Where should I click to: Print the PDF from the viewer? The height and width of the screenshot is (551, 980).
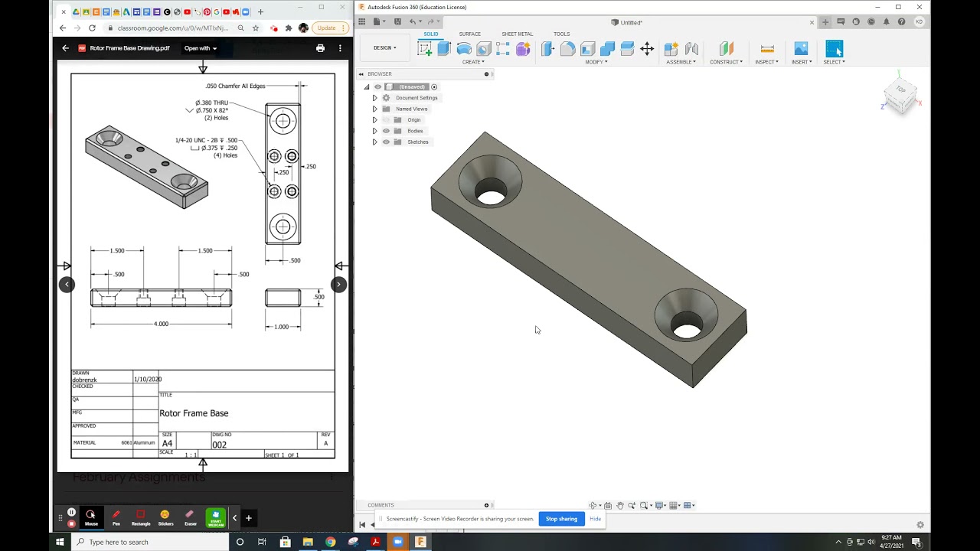click(320, 48)
